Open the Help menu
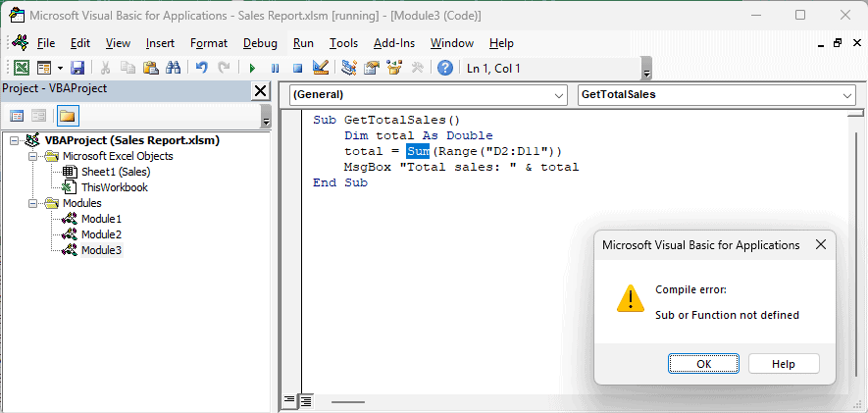Image resolution: width=868 pixels, height=413 pixels. pyautogui.click(x=501, y=43)
